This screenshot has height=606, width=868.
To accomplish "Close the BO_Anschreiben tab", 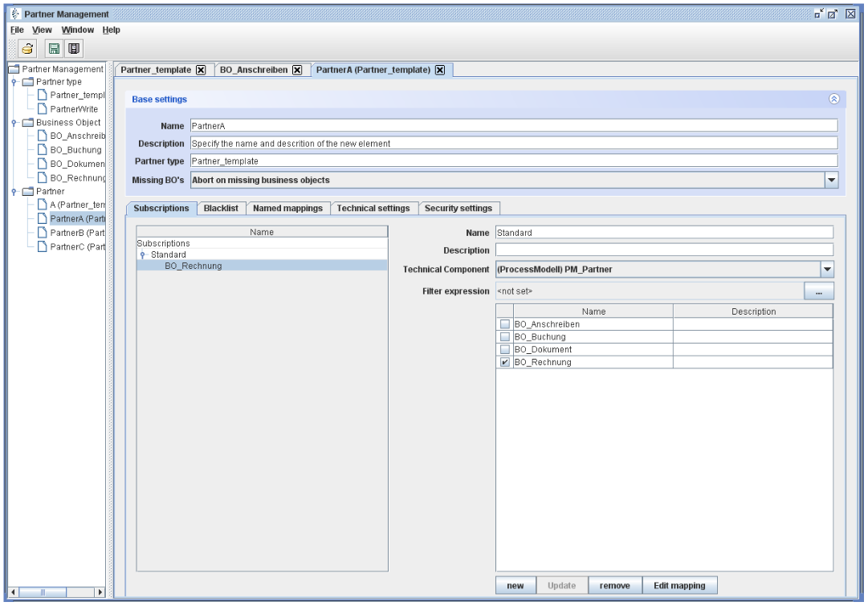I will point(297,70).
